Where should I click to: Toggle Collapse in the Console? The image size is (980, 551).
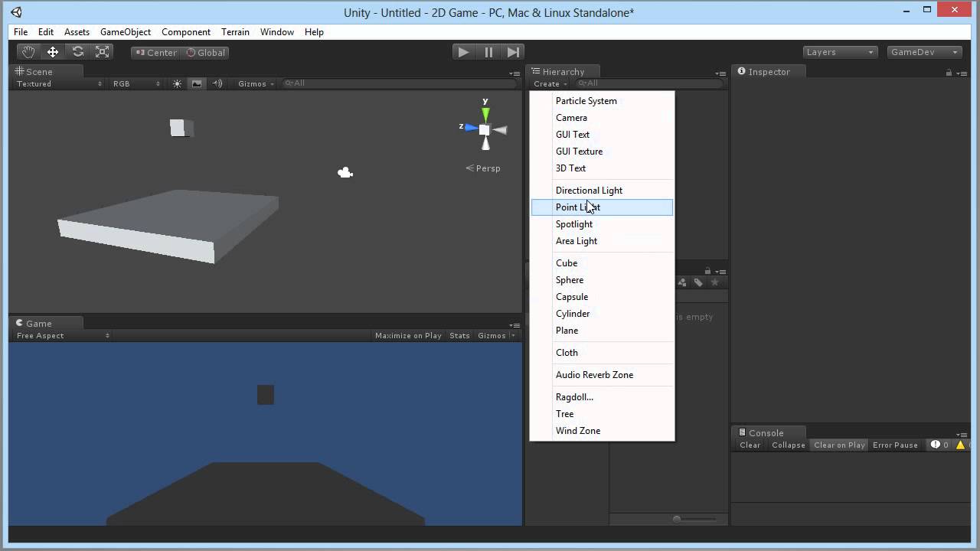pyautogui.click(x=789, y=445)
